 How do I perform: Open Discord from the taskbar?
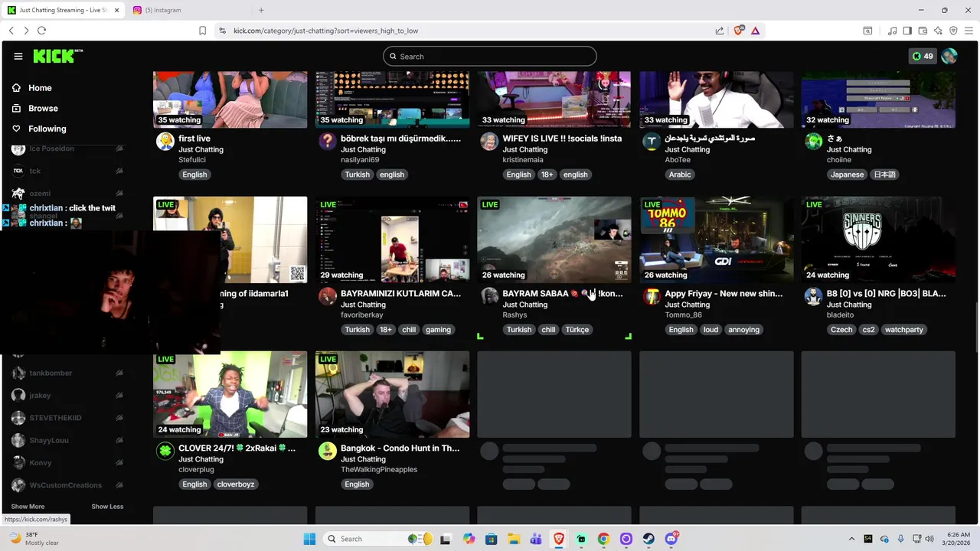tap(671, 539)
